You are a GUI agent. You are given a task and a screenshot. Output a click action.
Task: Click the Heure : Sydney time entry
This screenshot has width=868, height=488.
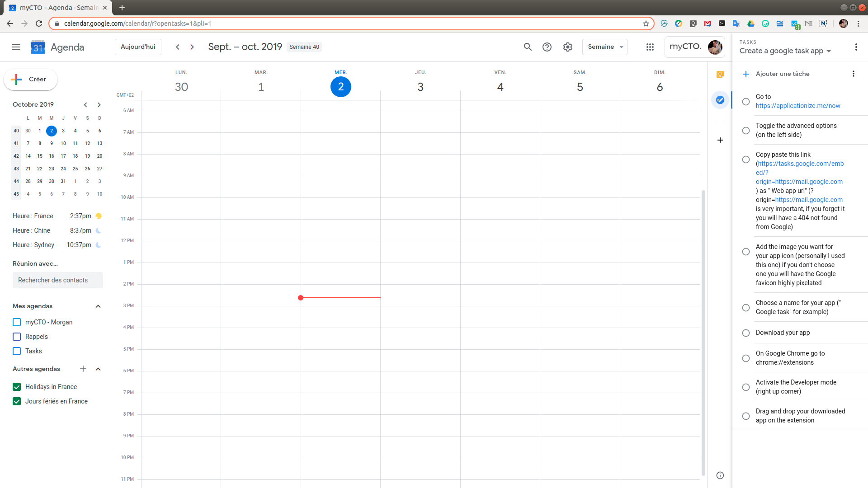click(x=57, y=245)
